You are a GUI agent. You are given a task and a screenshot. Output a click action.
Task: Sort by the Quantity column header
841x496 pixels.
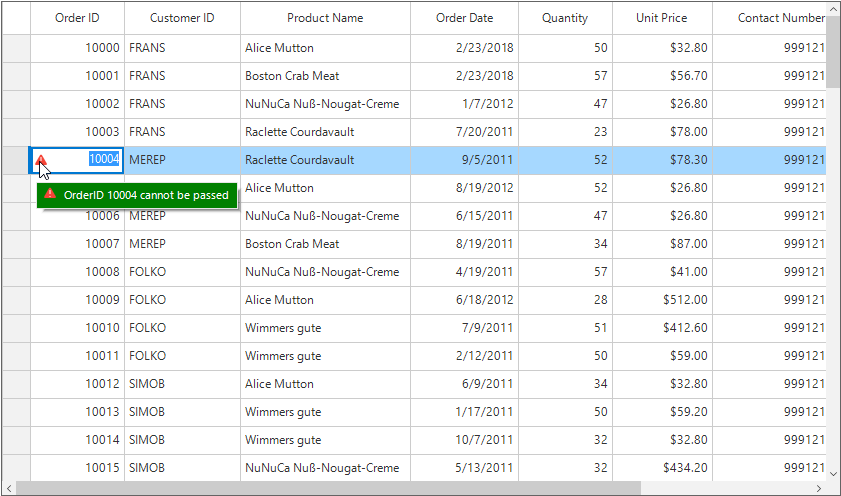coord(565,18)
